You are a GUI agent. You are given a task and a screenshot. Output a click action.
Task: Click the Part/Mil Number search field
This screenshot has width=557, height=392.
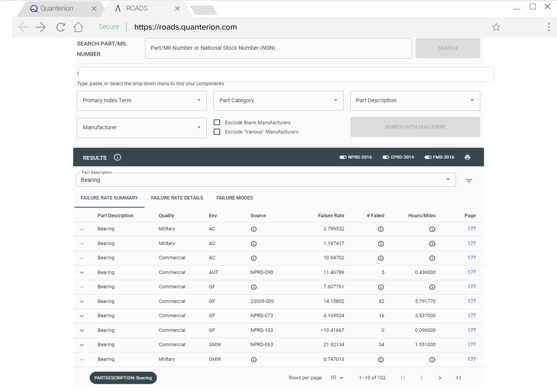click(278, 48)
